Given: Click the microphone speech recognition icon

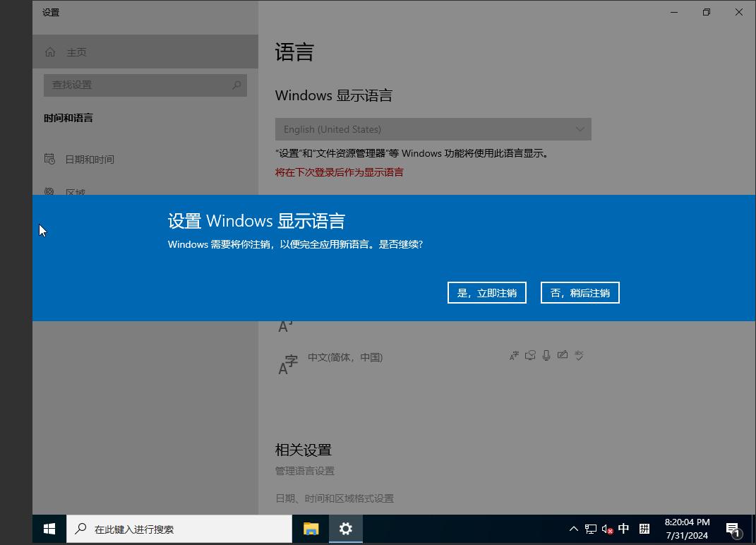Looking at the screenshot, I should (546, 356).
